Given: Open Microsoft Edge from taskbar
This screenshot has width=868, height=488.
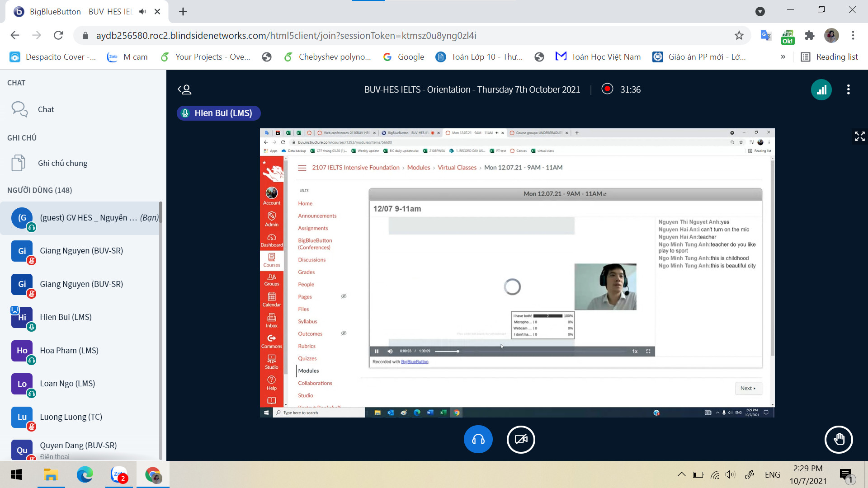Looking at the screenshot, I should click(x=85, y=475).
